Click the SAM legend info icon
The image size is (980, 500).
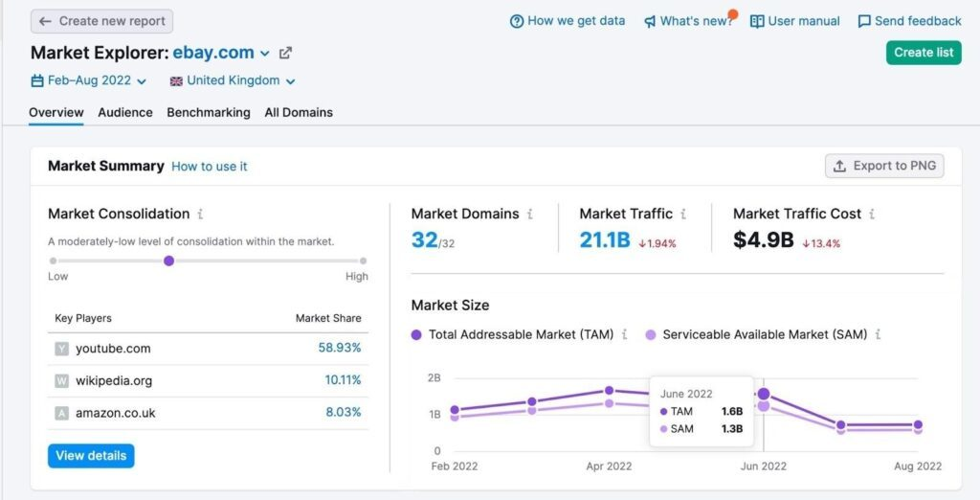click(878, 335)
